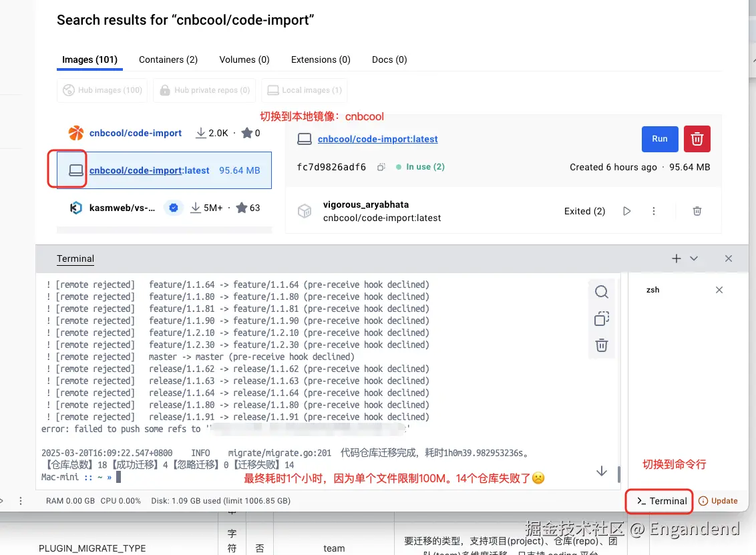The image size is (756, 555).
Task: Click the Disk usage status text
Action: pyautogui.click(x=221, y=501)
